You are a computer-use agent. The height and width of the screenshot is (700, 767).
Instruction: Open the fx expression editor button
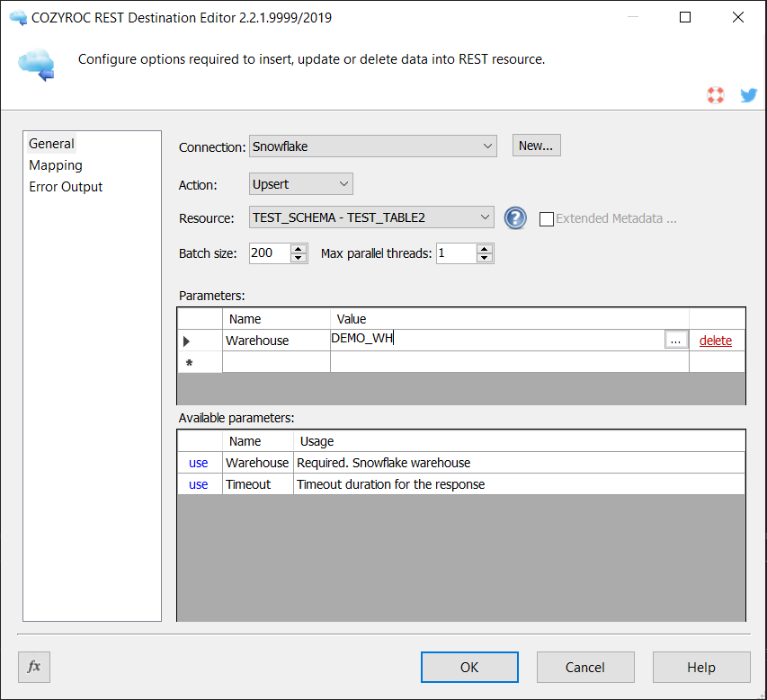pos(34,667)
